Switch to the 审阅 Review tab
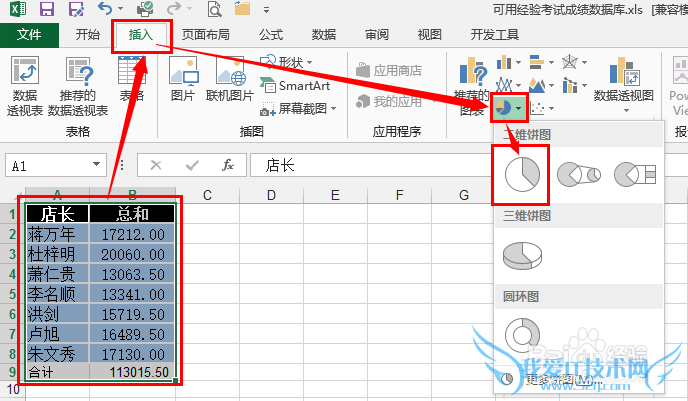Viewport: 688px width, 401px height. [x=377, y=35]
